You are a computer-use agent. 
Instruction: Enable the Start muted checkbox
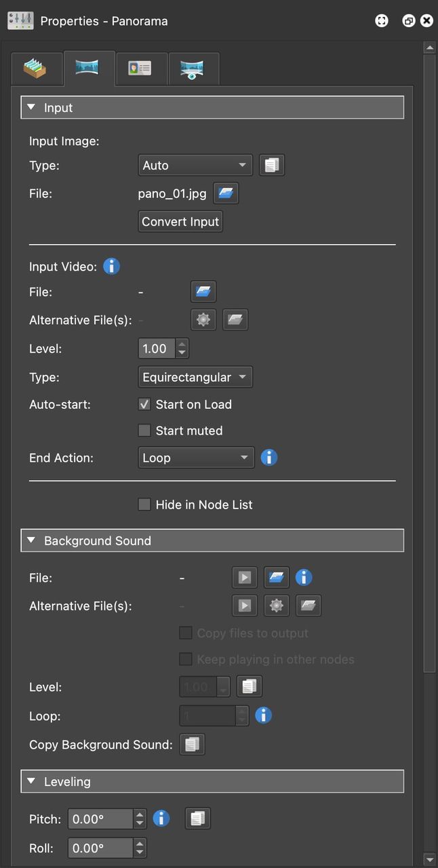coord(144,431)
